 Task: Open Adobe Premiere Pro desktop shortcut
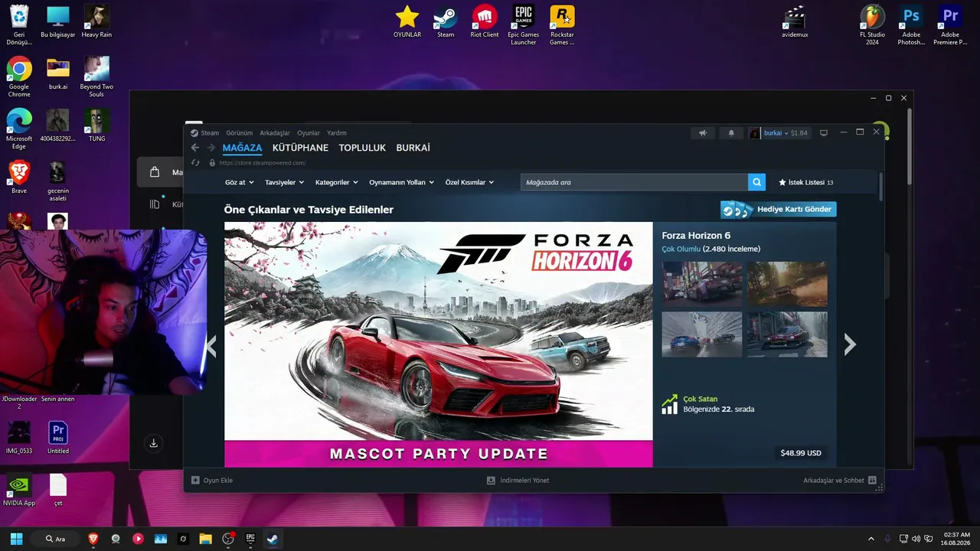pos(950,24)
